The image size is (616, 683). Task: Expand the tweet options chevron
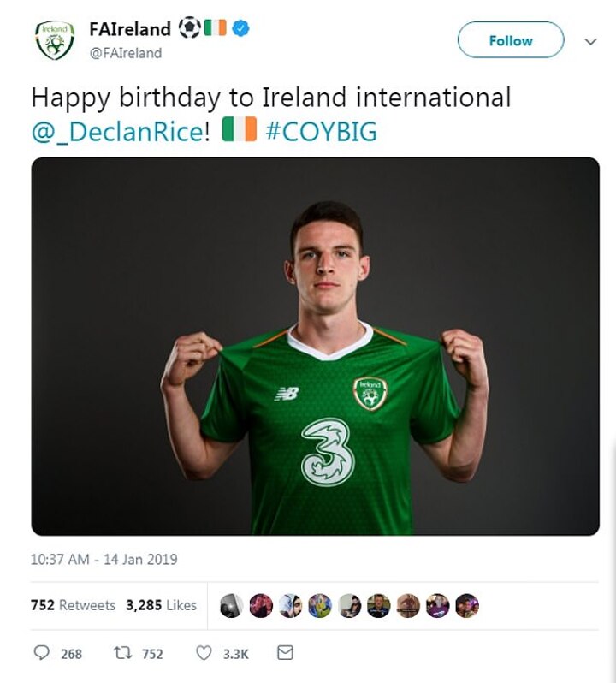[x=590, y=41]
